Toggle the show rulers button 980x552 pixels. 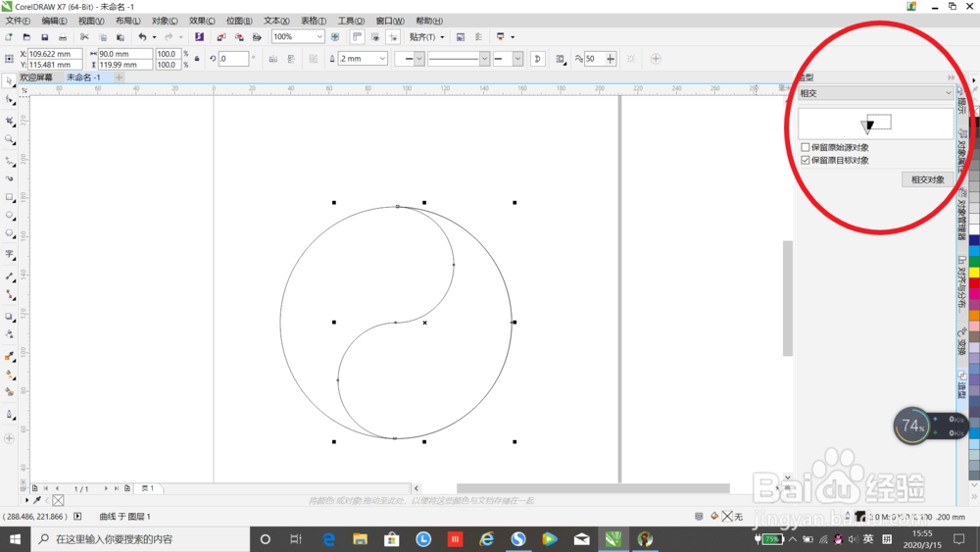357,37
